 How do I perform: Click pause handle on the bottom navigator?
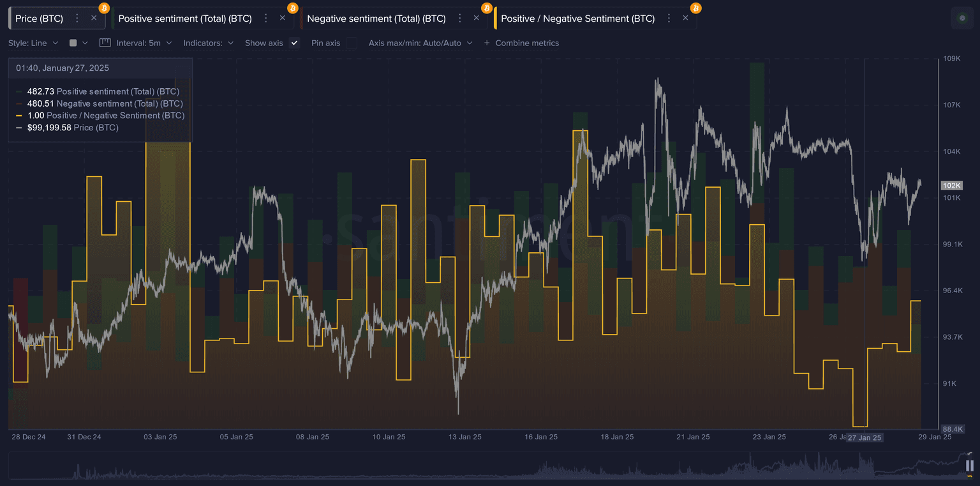point(969,466)
